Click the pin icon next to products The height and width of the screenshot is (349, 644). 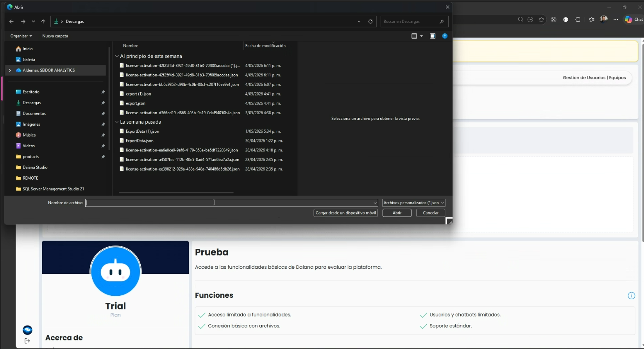(103, 157)
